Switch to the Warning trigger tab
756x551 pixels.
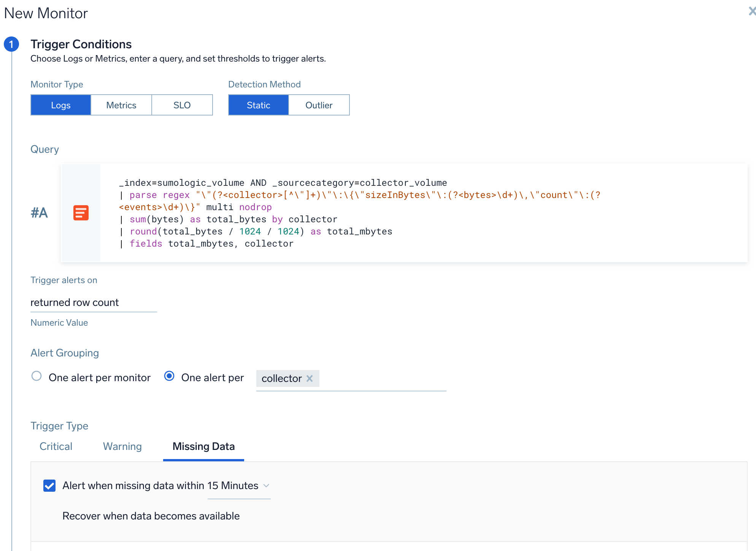122,446
